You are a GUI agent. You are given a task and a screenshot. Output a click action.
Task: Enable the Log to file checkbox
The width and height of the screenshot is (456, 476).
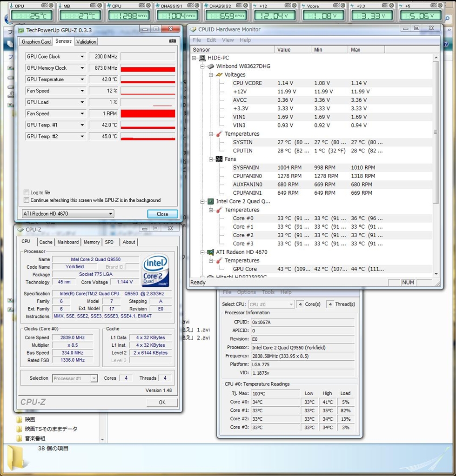[x=27, y=192]
